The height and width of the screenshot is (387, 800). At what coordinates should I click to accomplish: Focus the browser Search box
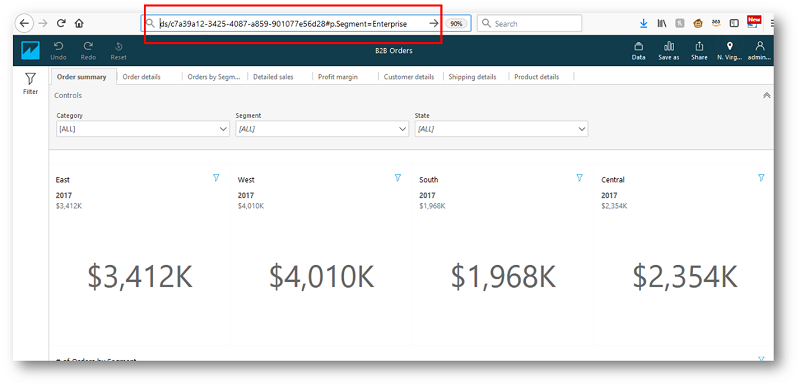529,23
